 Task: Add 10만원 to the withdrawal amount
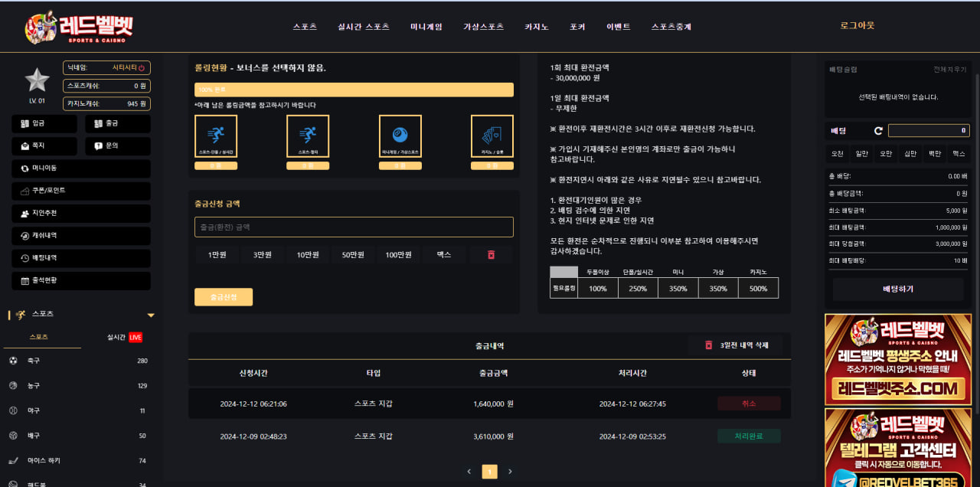(307, 255)
